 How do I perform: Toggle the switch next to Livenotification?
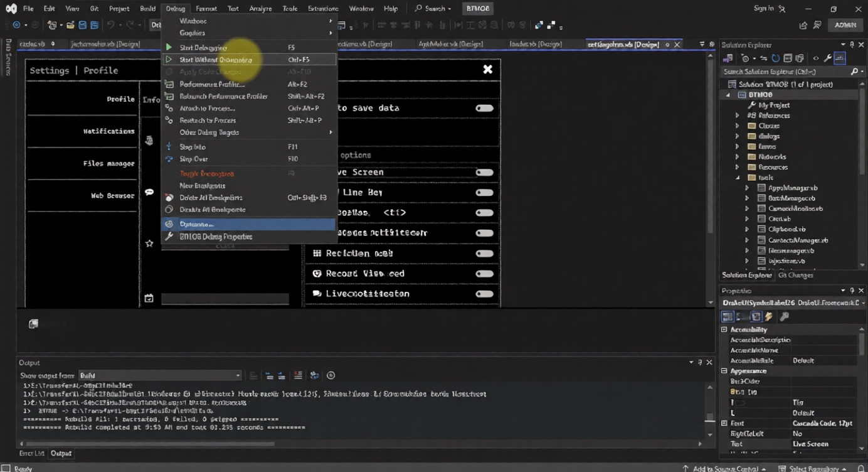(x=484, y=294)
